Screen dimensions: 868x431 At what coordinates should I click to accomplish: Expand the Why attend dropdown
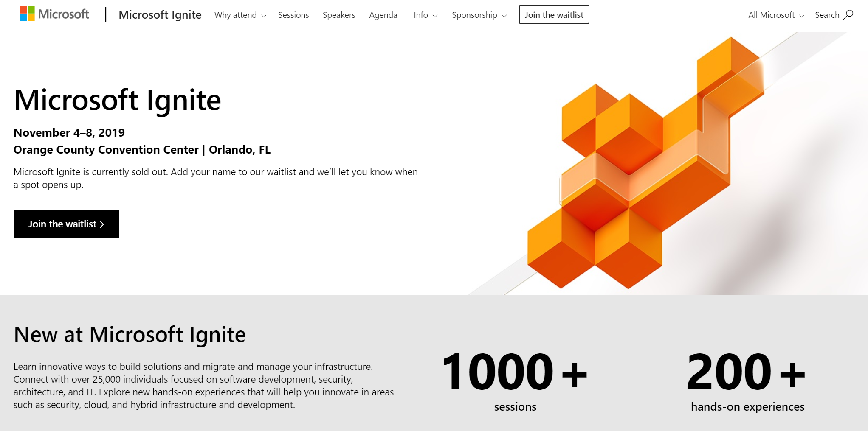coord(240,15)
